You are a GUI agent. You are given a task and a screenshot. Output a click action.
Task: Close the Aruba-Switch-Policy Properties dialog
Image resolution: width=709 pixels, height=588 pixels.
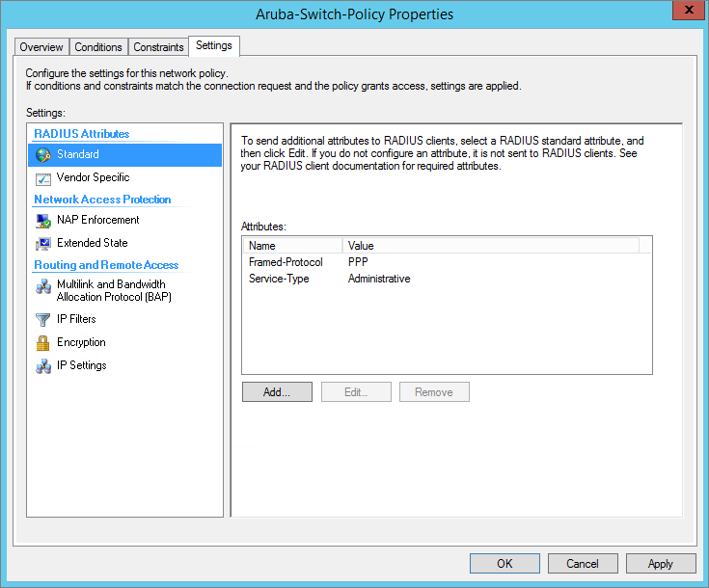click(x=688, y=10)
